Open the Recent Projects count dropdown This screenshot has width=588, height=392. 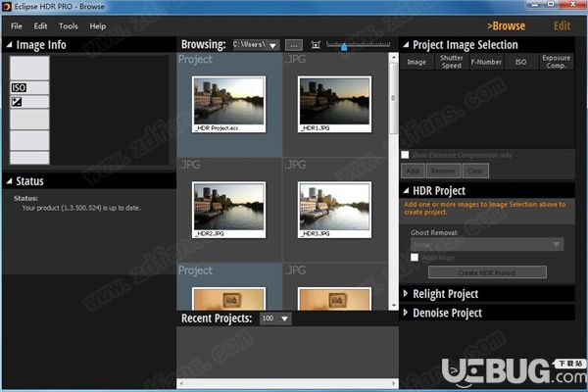pyautogui.click(x=284, y=318)
